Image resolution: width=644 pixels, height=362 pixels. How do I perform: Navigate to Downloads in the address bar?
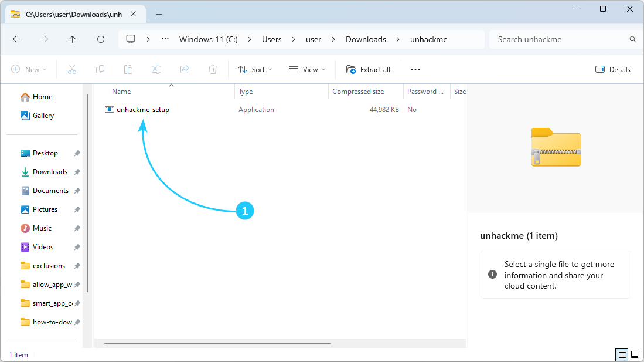[x=366, y=39]
